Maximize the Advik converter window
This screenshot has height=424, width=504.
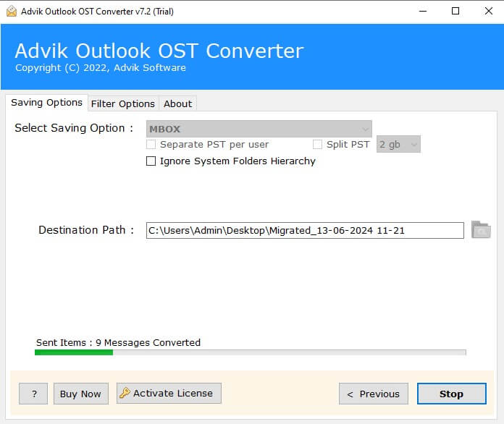click(x=455, y=12)
